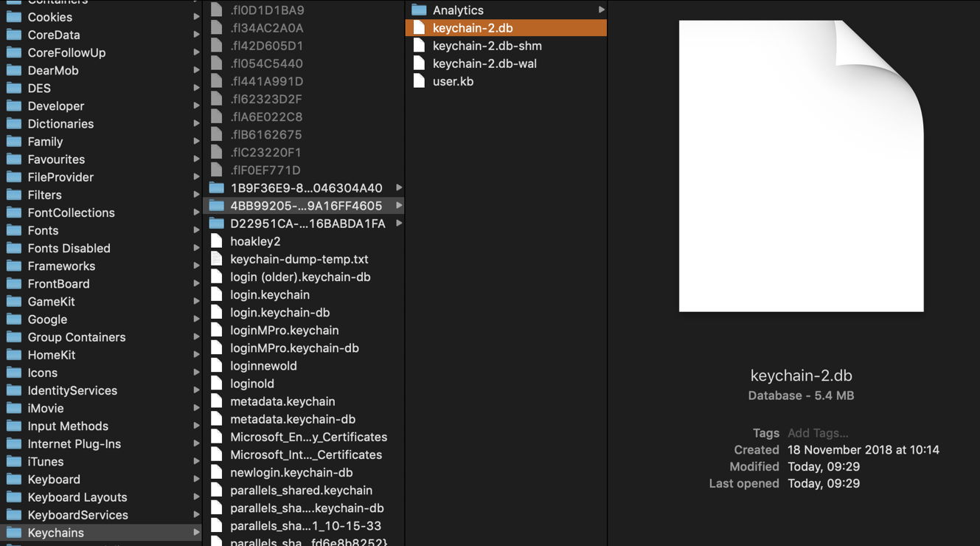Select the login.keychain file name
The image size is (980, 546).
coord(270,294)
